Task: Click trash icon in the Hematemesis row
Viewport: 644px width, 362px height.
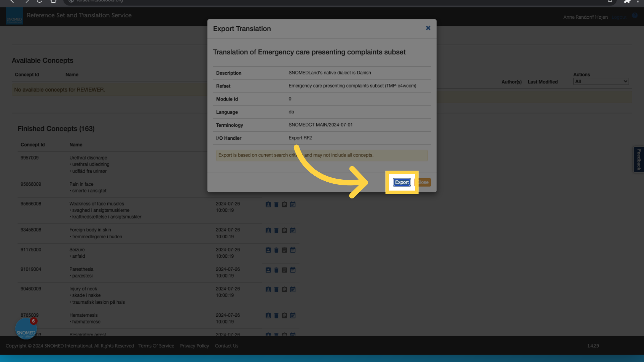Action: (x=276, y=315)
